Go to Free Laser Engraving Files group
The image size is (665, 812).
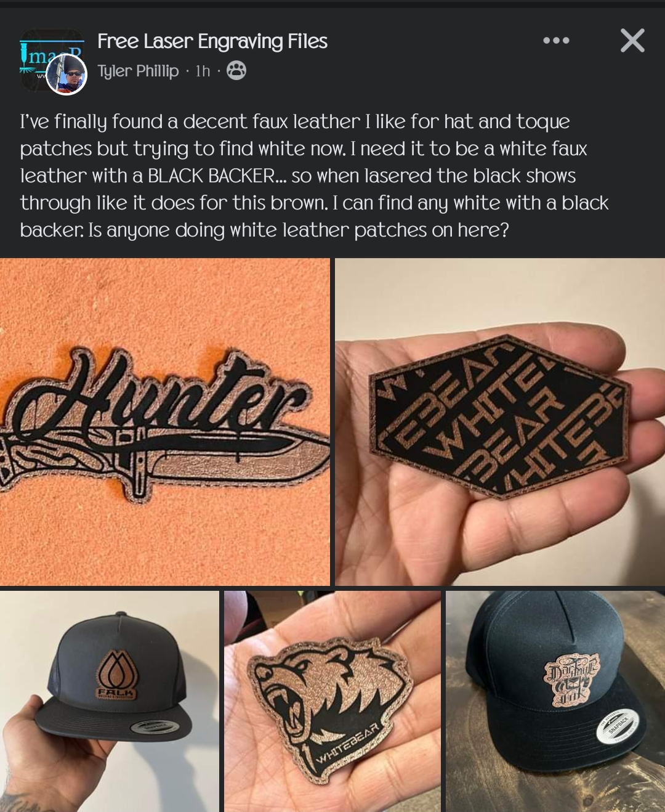tap(212, 41)
